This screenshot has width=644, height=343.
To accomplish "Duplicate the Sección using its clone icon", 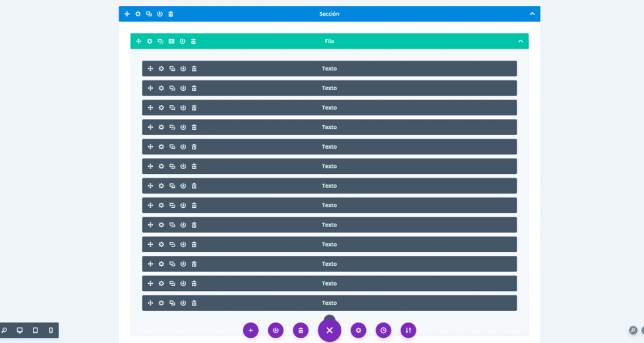I will click(149, 14).
